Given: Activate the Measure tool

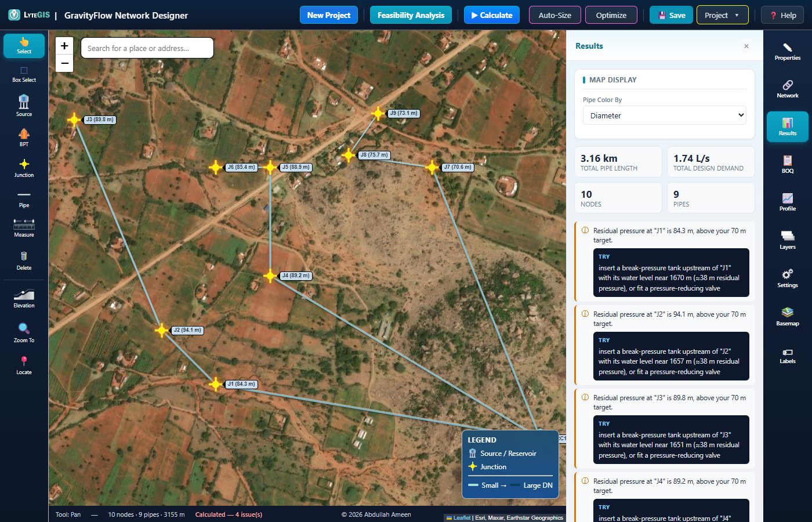Looking at the screenshot, I should (x=24, y=228).
